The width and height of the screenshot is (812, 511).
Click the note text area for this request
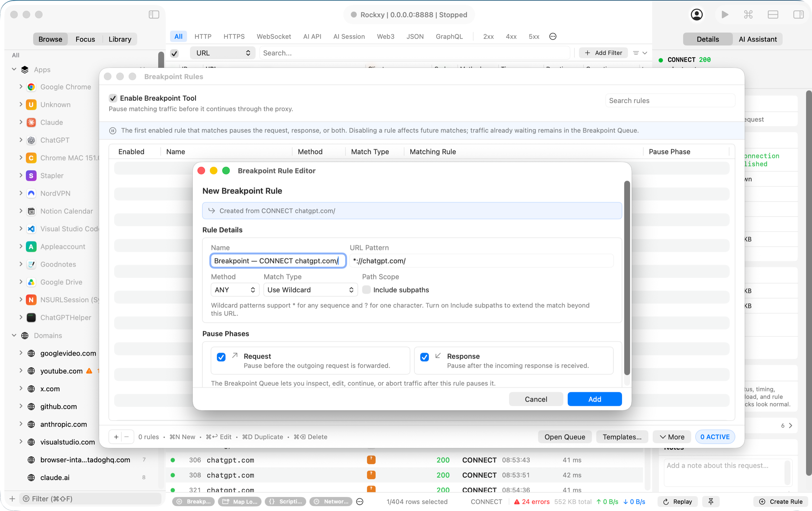point(727,473)
